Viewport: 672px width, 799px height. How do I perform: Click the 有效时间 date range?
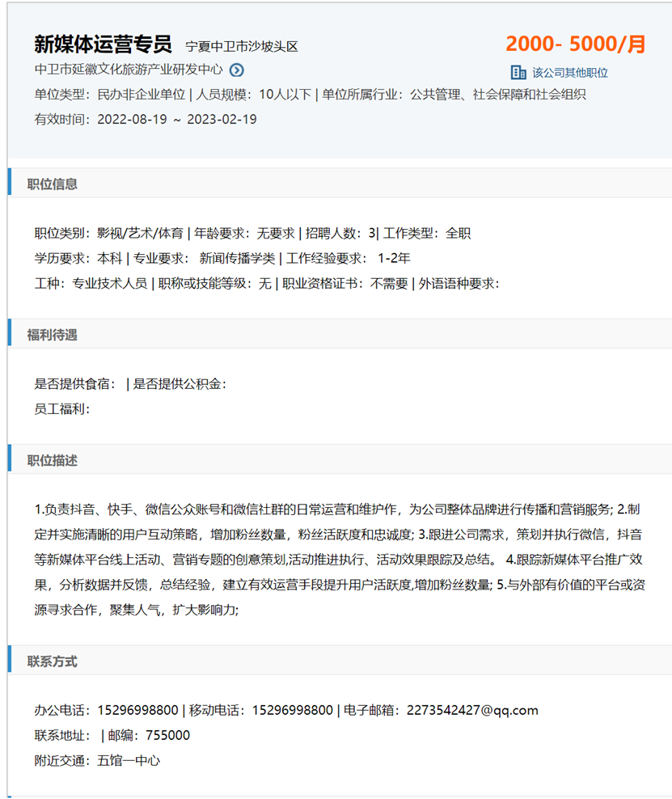pos(176,120)
